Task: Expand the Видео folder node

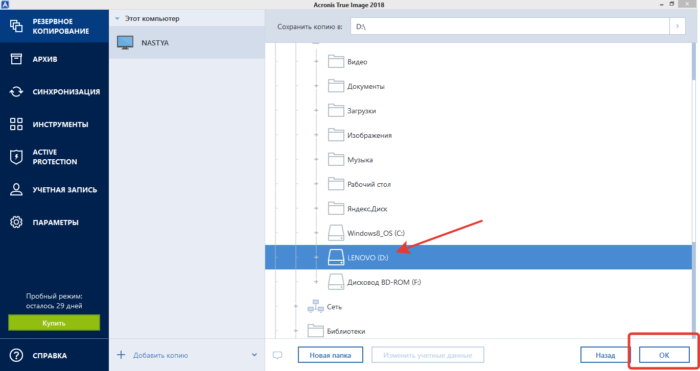Action: [x=316, y=62]
